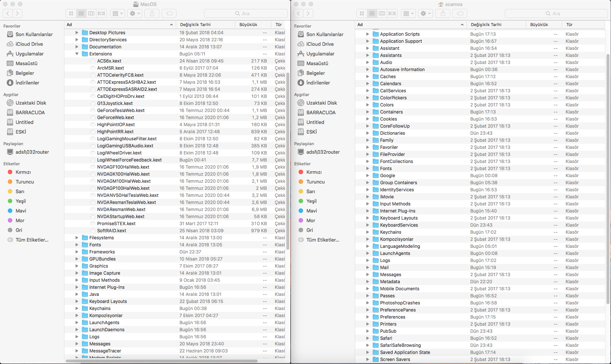The height and width of the screenshot is (364, 611).
Task: Click Tüm Etiketler… in scamos window sidebar
Action: click(x=322, y=240)
